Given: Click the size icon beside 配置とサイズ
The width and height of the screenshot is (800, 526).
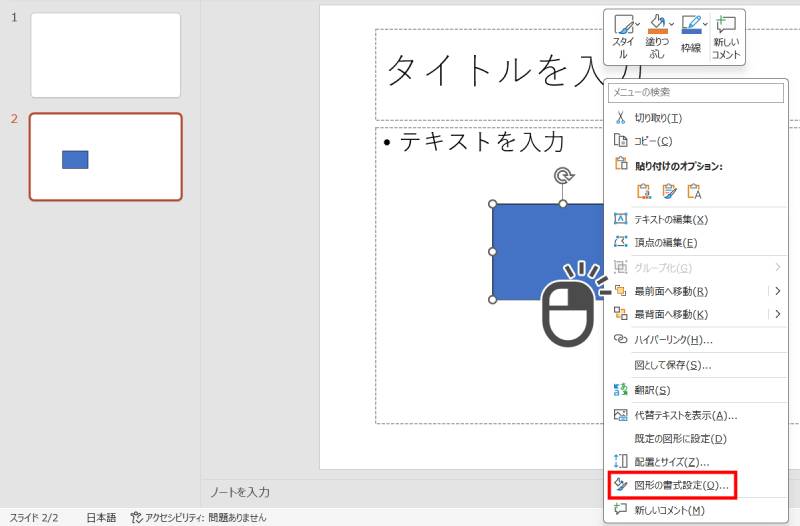Looking at the screenshot, I should pos(620,461).
